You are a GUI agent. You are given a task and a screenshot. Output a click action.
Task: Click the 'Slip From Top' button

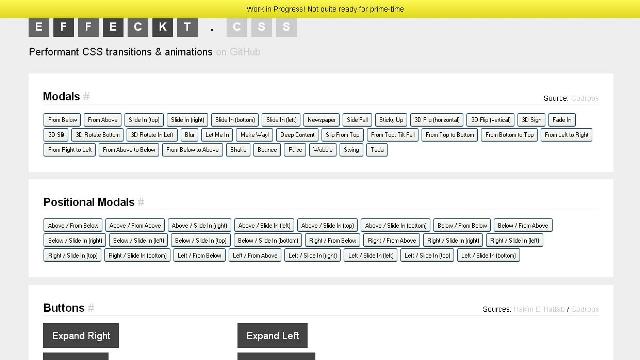click(x=342, y=135)
